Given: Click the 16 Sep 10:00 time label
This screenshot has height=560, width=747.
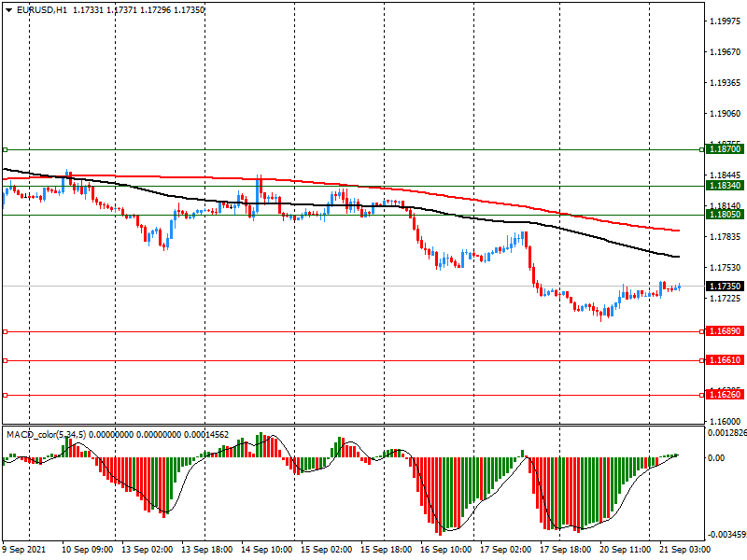Looking at the screenshot, I should click(x=446, y=550).
